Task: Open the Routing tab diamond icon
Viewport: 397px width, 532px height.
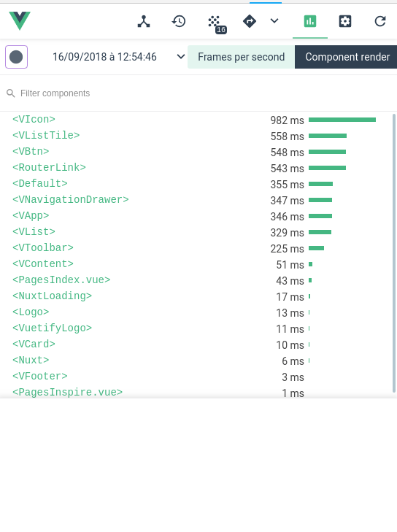Action: pos(250,21)
